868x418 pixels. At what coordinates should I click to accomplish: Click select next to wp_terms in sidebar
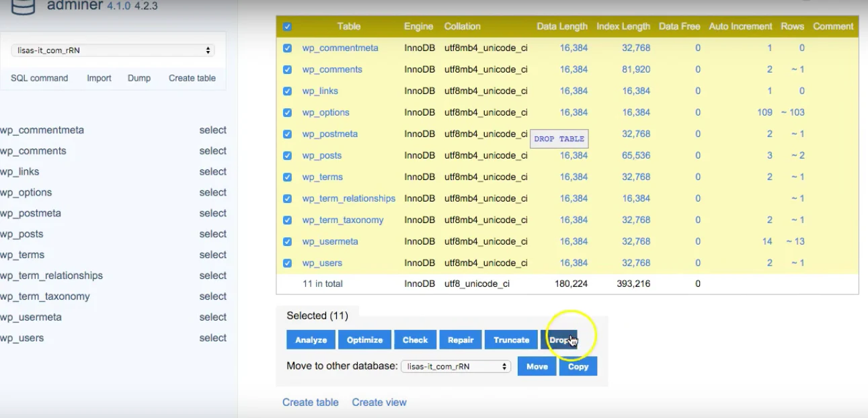pyautogui.click(x=213, y=255)
